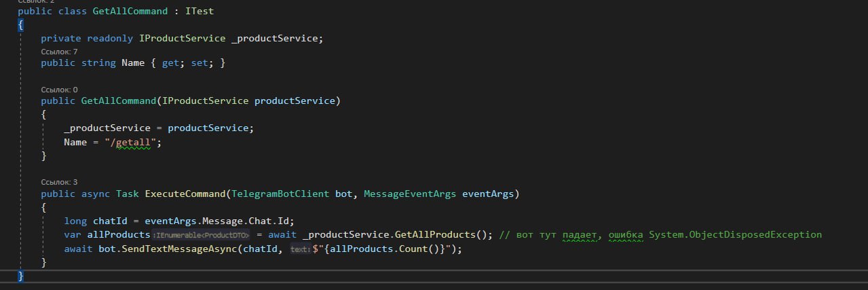
Task: Click the System.ObjectDisposedException comment
Action: [x=735, y=235]
